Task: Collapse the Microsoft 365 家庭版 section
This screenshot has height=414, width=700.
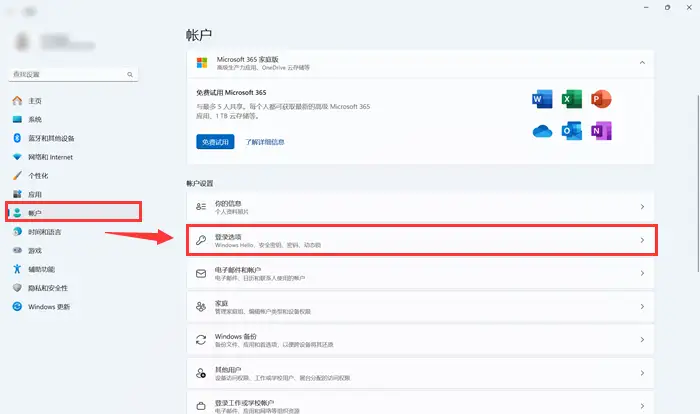Action: click(x=642, y=63)
